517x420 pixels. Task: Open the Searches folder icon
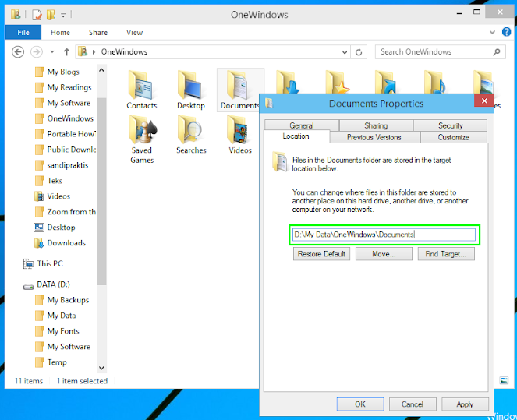[x=191, y=134]
